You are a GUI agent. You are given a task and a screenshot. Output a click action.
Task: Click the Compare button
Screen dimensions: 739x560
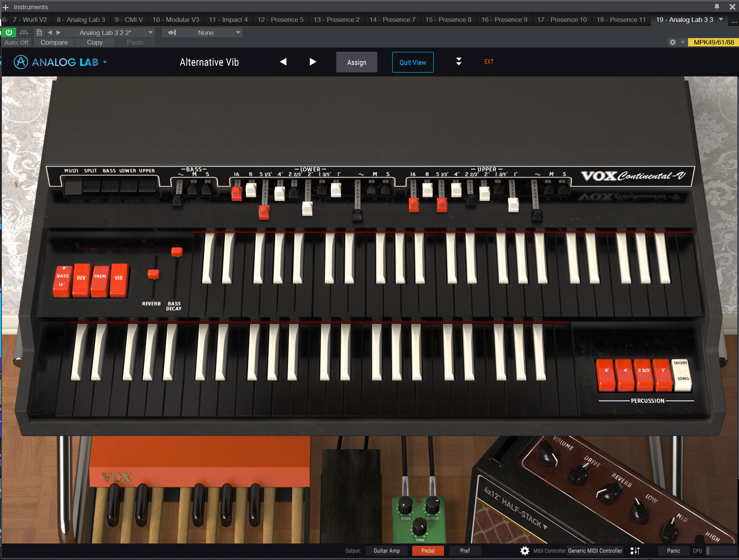pyautogui.click(x=54, y=42)
